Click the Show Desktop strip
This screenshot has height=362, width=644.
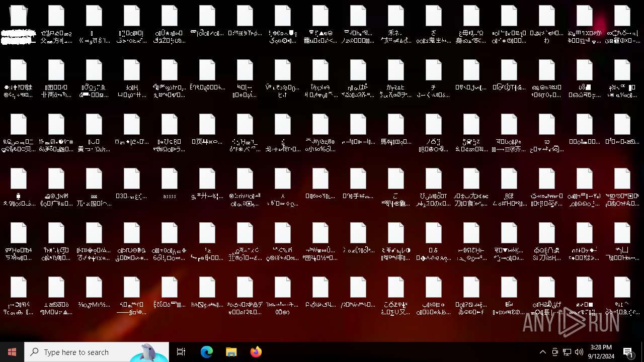point(642,352)
